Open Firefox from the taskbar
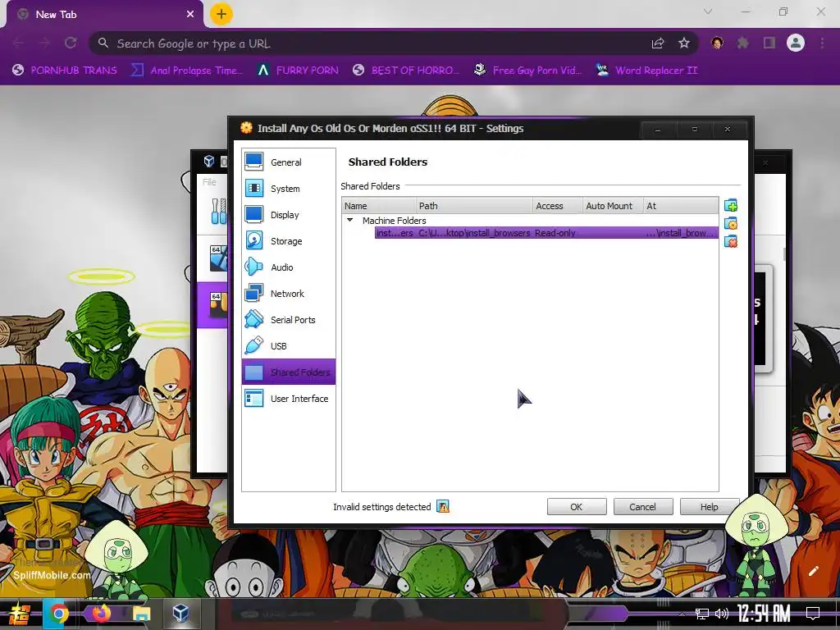Screen dimensions: 840x630 (x=100, y=613)
